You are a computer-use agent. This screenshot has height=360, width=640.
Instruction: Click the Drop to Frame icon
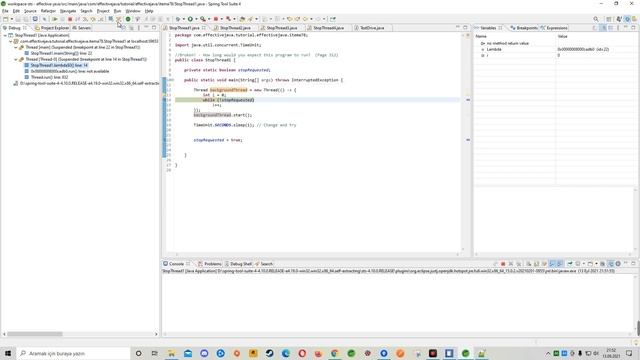point(111,19)
